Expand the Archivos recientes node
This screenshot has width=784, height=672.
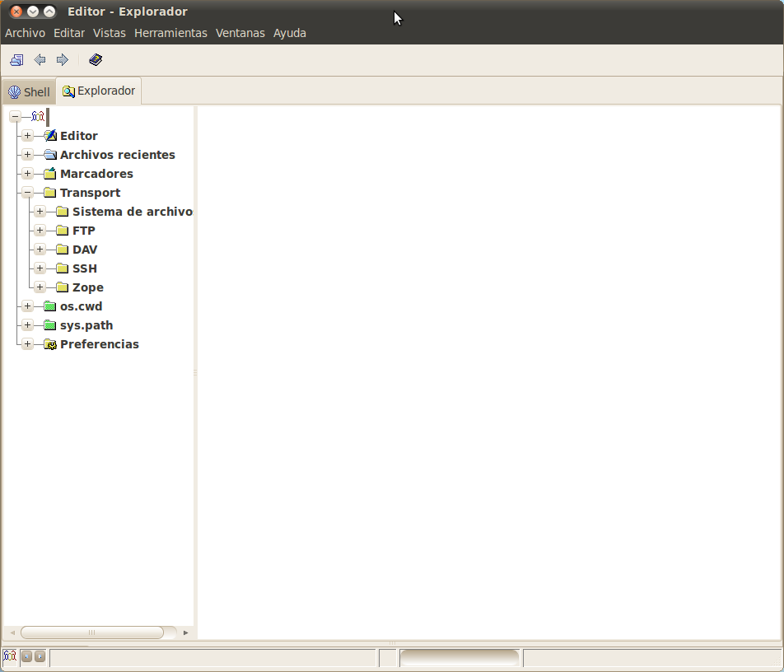(27, 155)
